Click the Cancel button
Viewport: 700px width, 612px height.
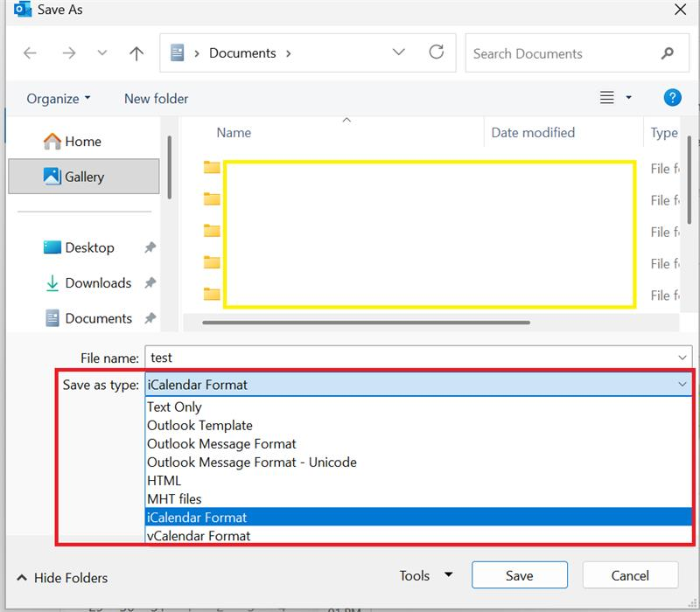pyautogui.click(x=630, y=575)
